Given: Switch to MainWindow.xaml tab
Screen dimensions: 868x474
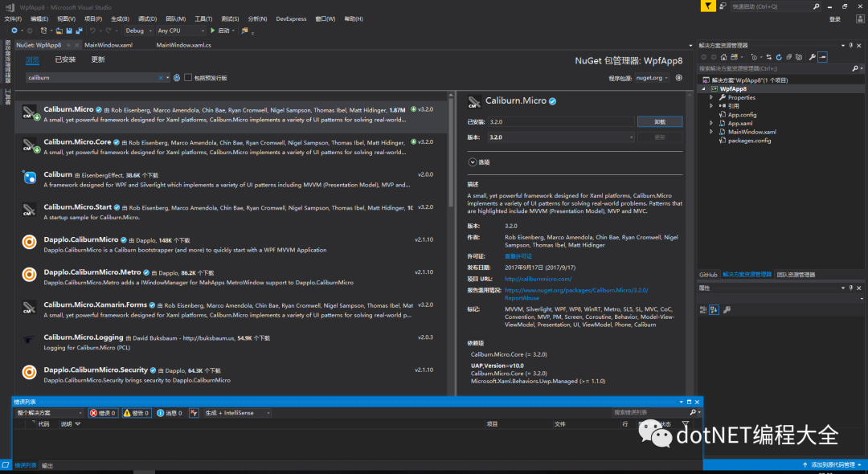Looking at the screenshot, I should (108, 45).
